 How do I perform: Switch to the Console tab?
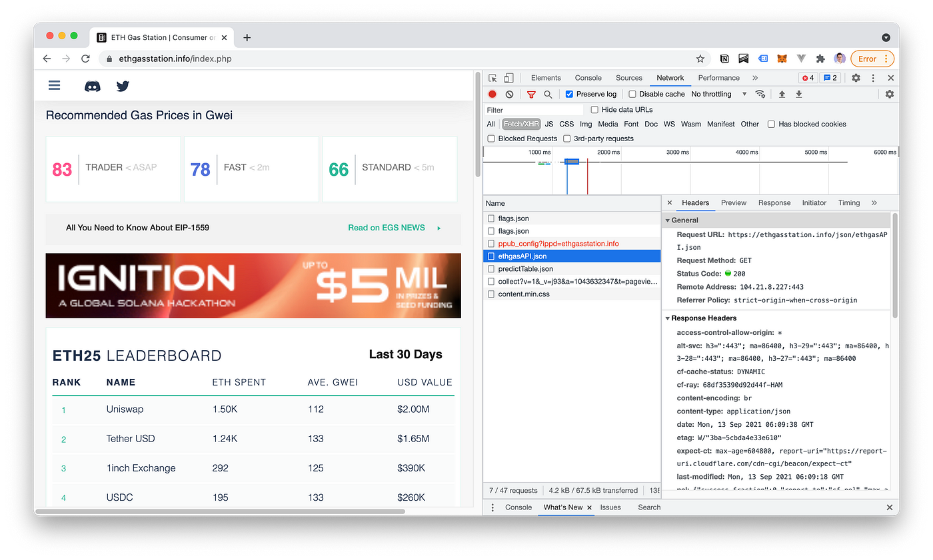[x=588, y=77]
